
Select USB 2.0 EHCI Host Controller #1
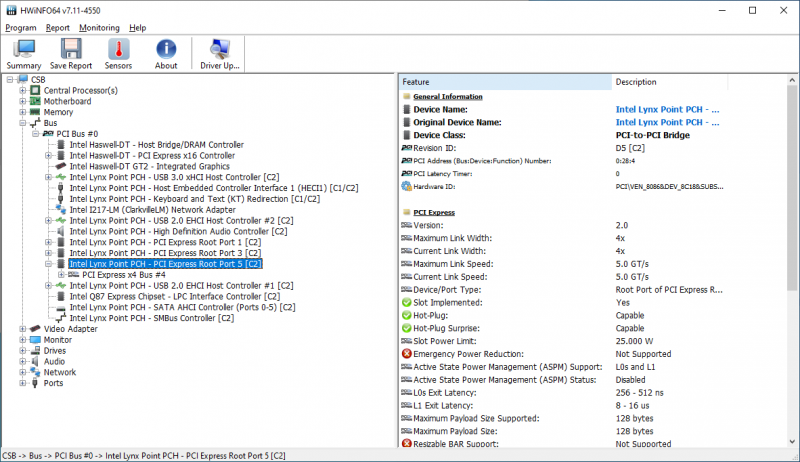182,286
